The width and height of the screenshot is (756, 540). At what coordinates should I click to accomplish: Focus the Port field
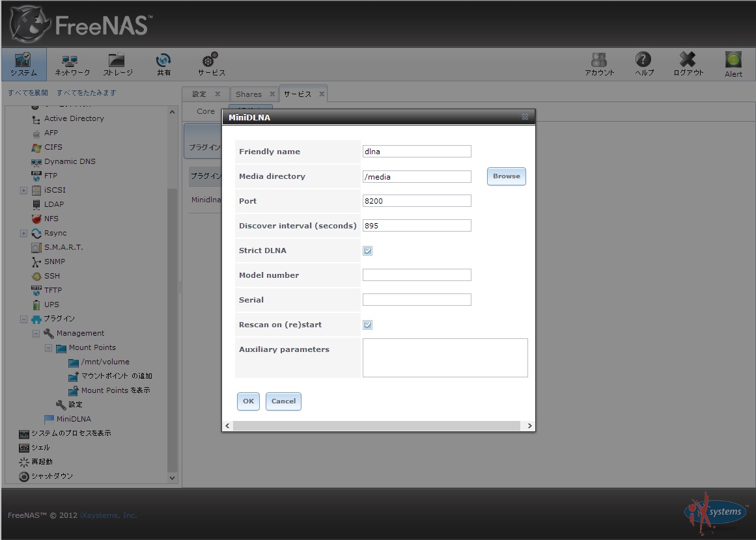click(x=417, y=201)
